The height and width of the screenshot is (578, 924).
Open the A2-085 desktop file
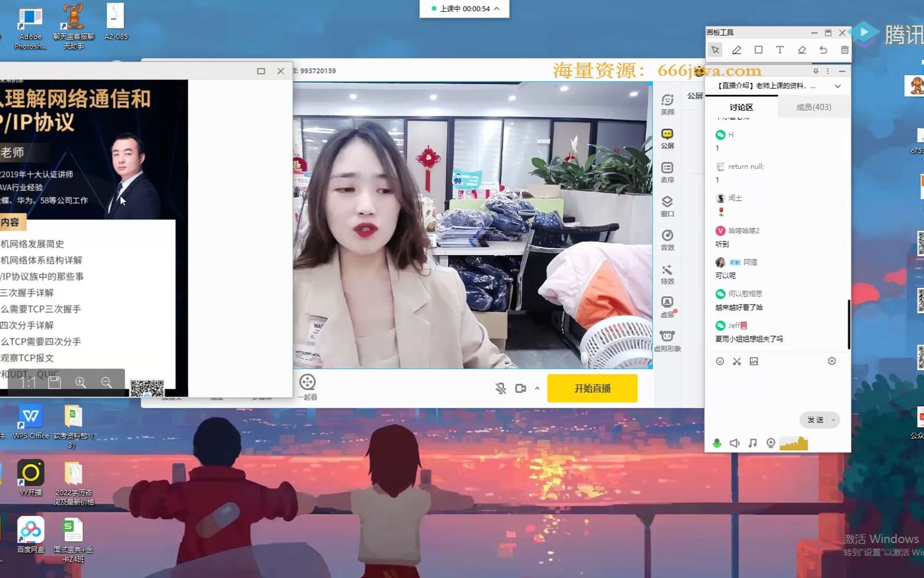tap(116, 23)
